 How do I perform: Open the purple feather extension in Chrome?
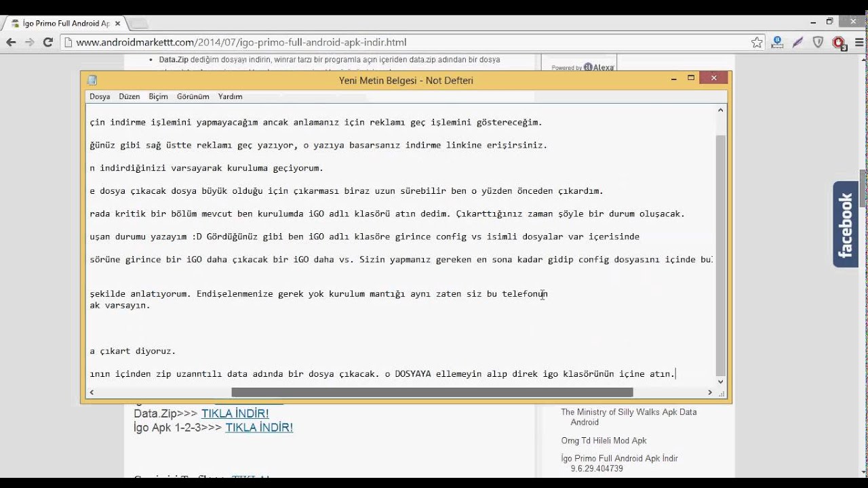(x=798, y=42)
